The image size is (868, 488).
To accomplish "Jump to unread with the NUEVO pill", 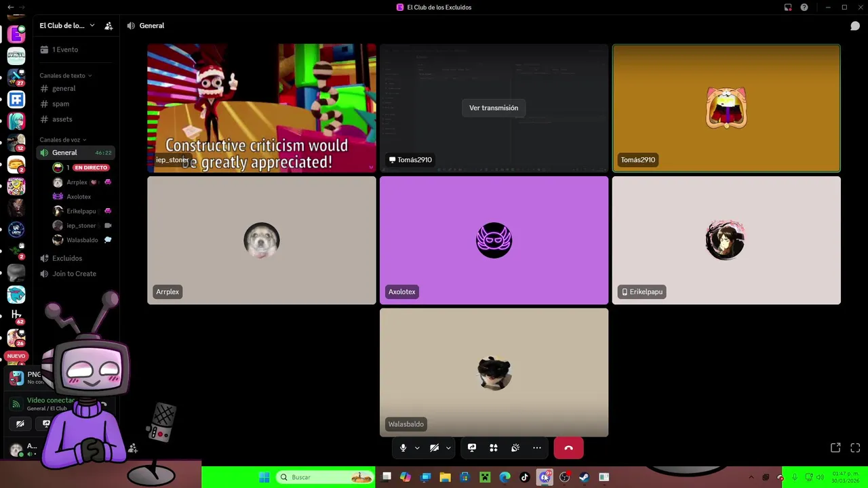I will 16,356.
